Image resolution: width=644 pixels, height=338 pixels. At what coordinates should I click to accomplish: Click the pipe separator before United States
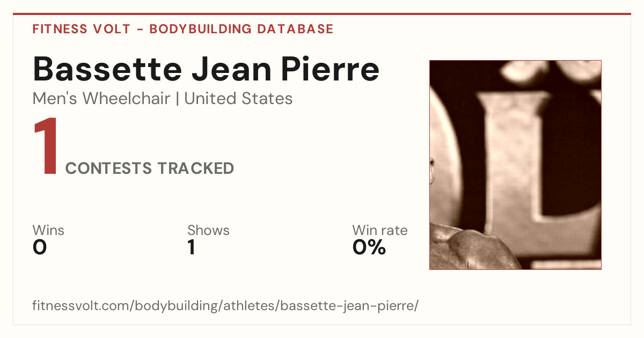point(177,99)
